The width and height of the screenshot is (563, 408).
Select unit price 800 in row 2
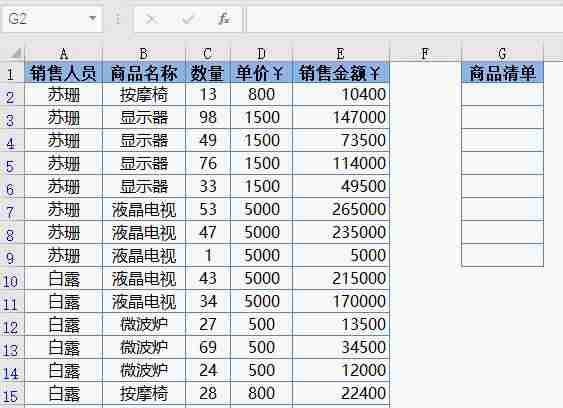tap(261, 95)
